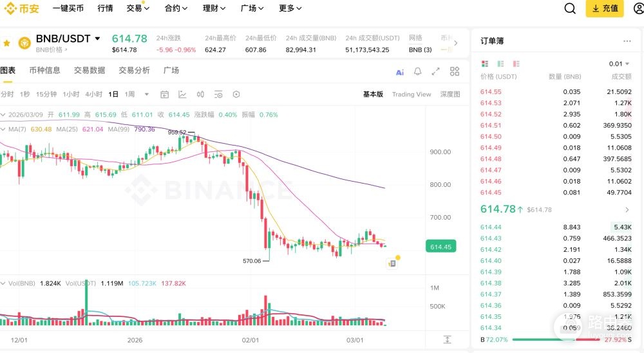Screen dimensions: 644x353
Task: Click the chart order marker icon
Action: point(393,263)
